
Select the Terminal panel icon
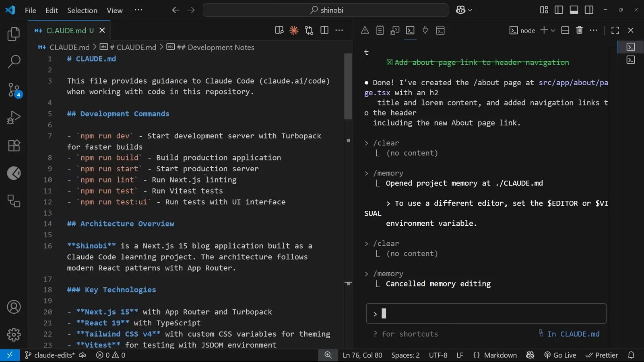coord(410,30)
